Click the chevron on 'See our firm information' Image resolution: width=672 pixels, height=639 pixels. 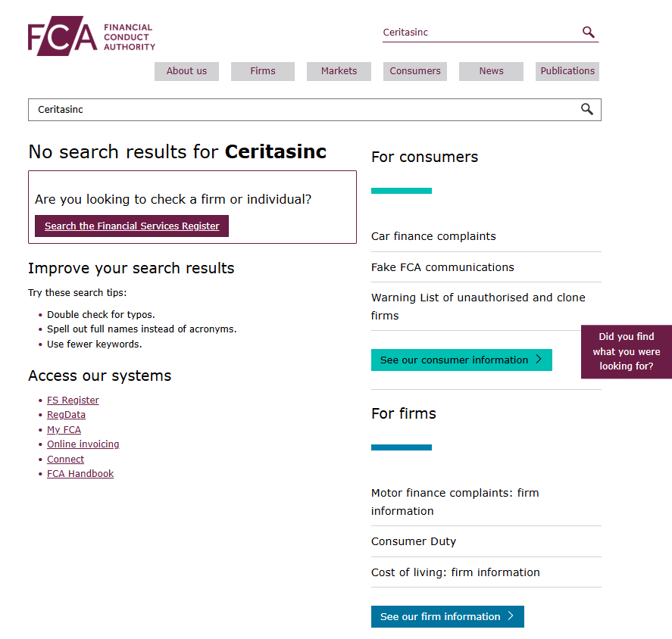(511, 616)
